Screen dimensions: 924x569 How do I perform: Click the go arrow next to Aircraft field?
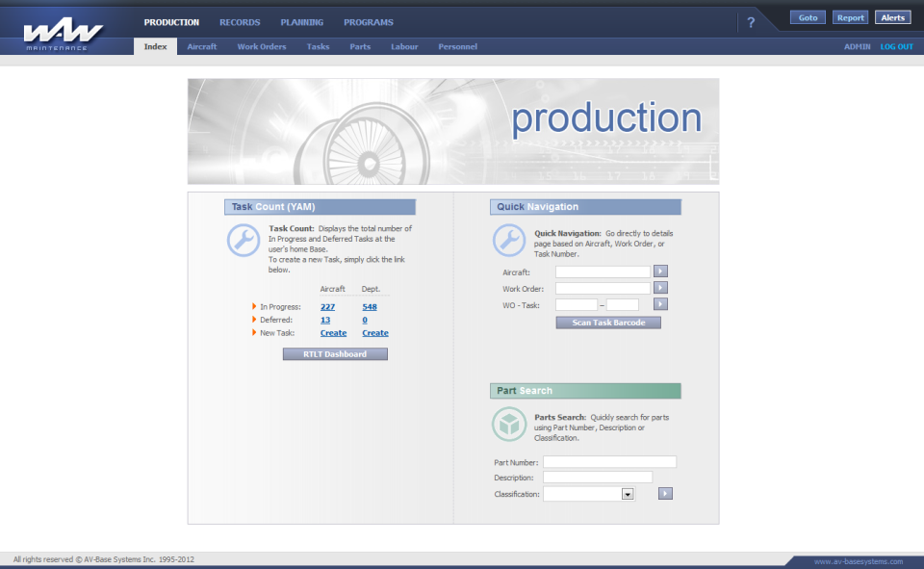point(660,271)
